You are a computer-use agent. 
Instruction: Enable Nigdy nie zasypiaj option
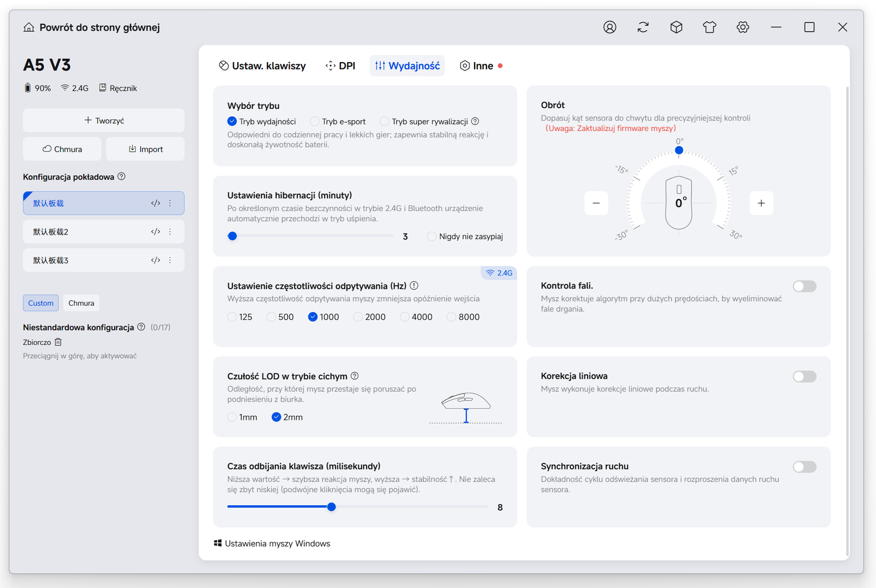465,237
